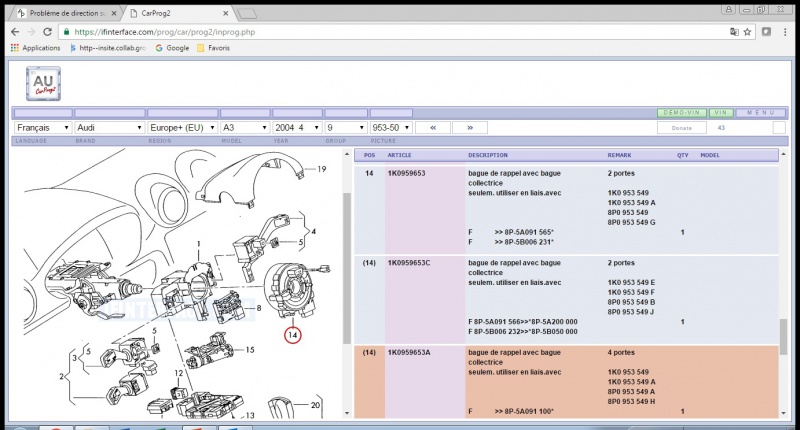The height and width of the screenshot is (430, 800).
Task: Click the translate page icon
Action: tap(734, 32)
